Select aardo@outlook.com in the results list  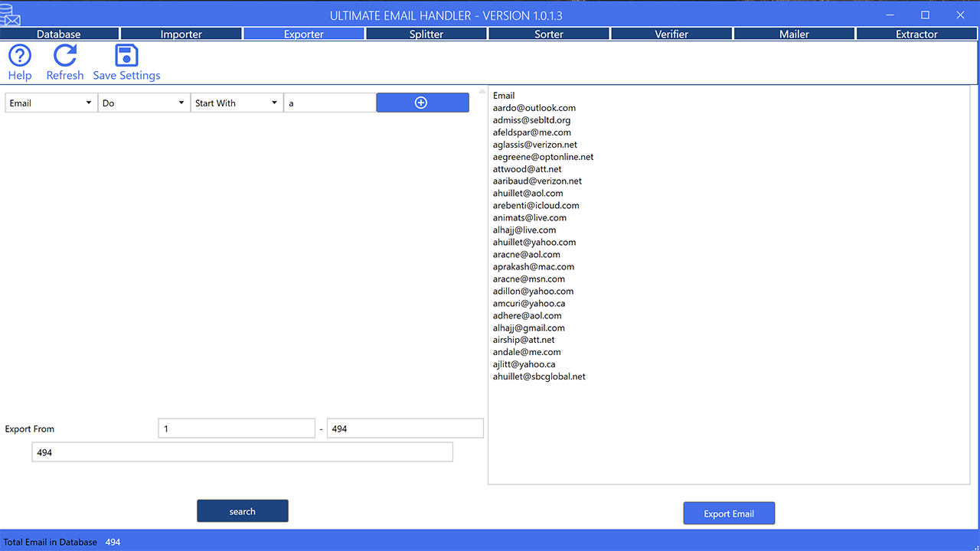pyautogui.click(x=534, y=107)
